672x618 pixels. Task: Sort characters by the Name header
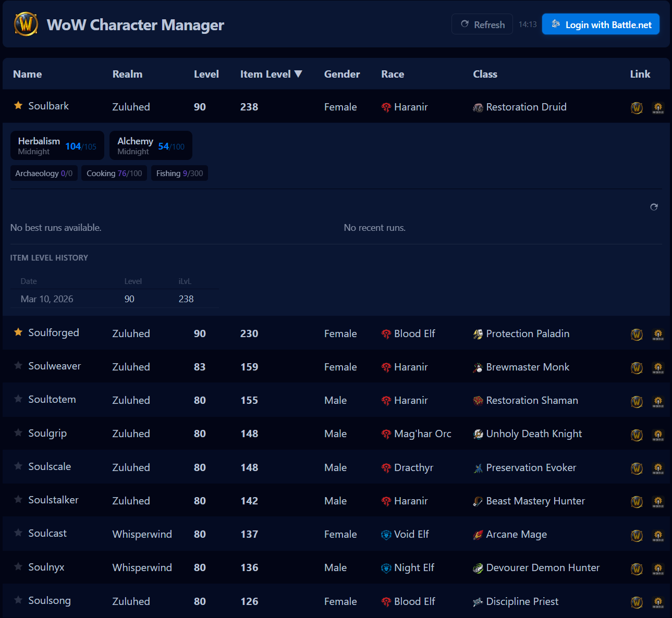point(27,74)
